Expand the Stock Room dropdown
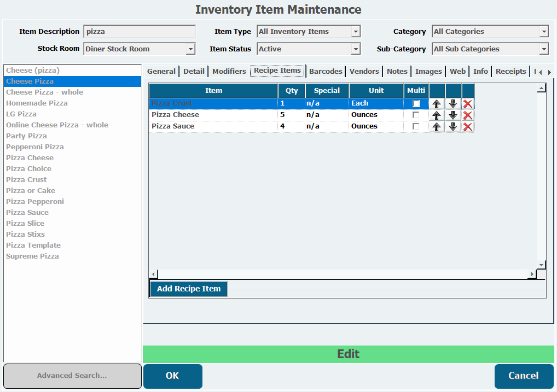The height and width of the screenshot is (392, 557). point(190,49)
